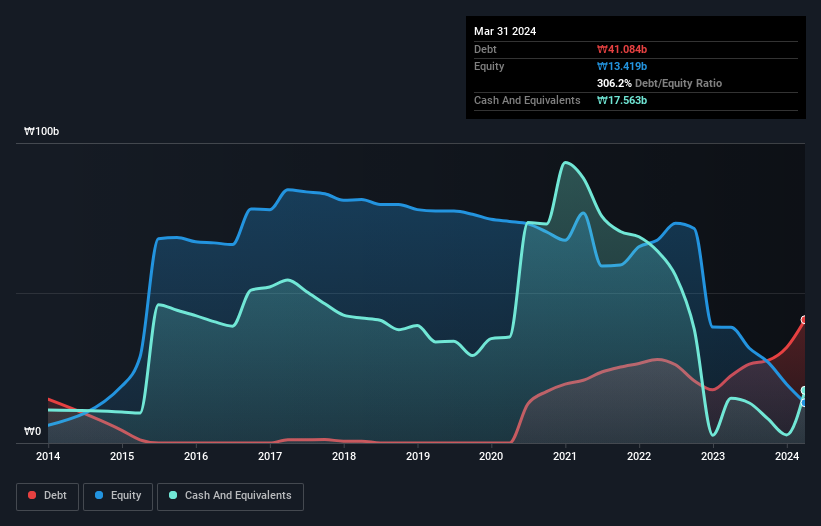Click the ₩100b axis label

(41, 131)
